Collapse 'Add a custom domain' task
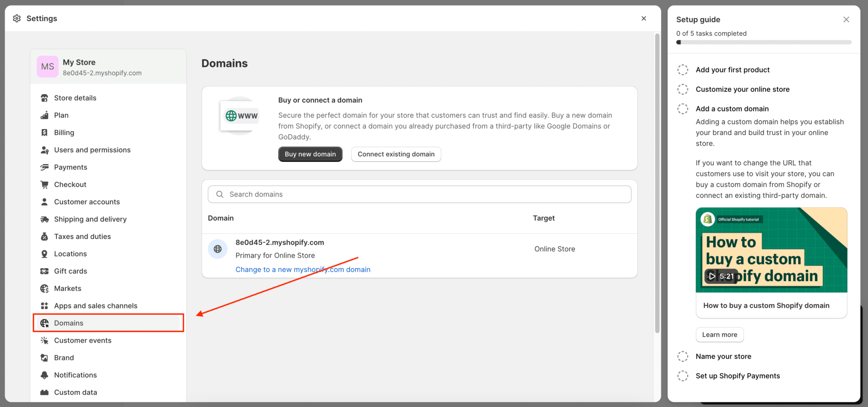Image resolution: width=868 pixels, height=407 pixels. click(732, 109)
